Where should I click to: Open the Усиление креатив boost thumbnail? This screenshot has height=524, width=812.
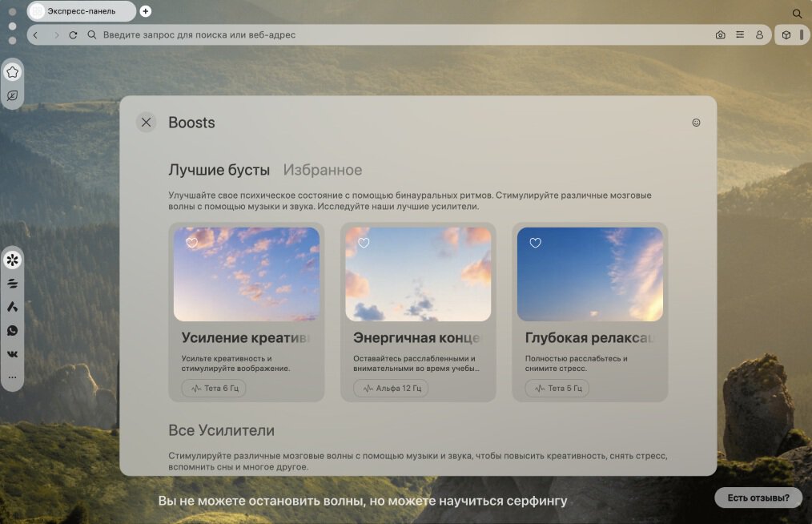[247, 274]
